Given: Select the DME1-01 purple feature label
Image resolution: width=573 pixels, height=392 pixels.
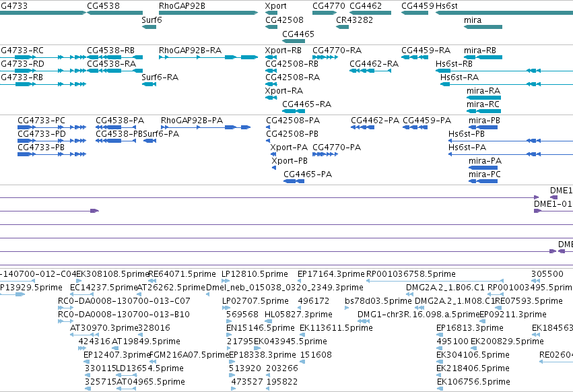Looking at the screenshot, I should click(x=553, y=203).
